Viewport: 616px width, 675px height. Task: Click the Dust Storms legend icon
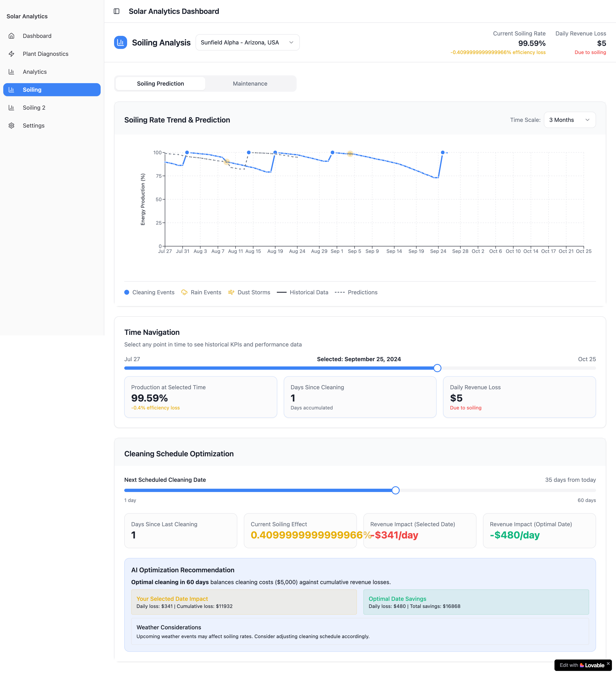231,292
